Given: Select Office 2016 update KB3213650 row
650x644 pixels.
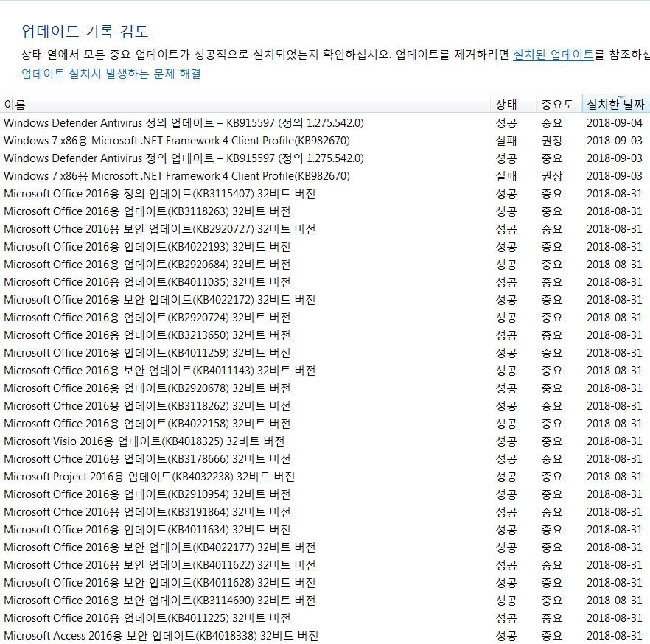Looking at the screenshot, I should tap(325, 335).
